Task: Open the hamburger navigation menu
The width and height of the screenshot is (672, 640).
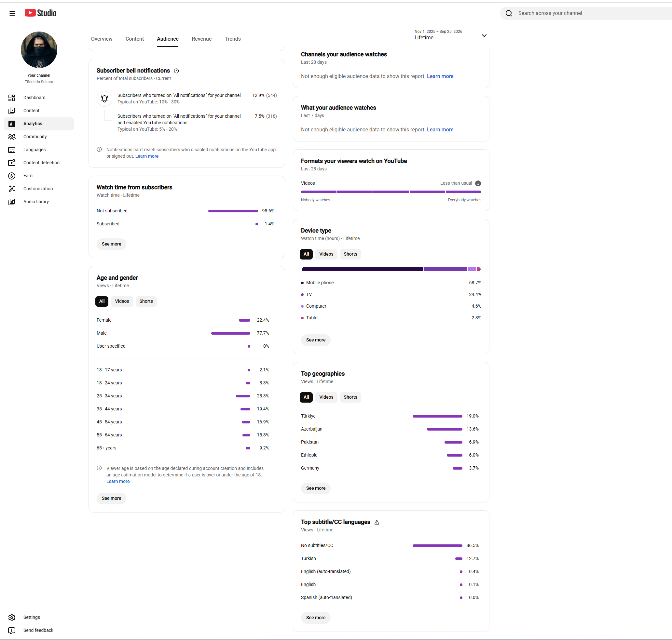Action: [12, 13]
